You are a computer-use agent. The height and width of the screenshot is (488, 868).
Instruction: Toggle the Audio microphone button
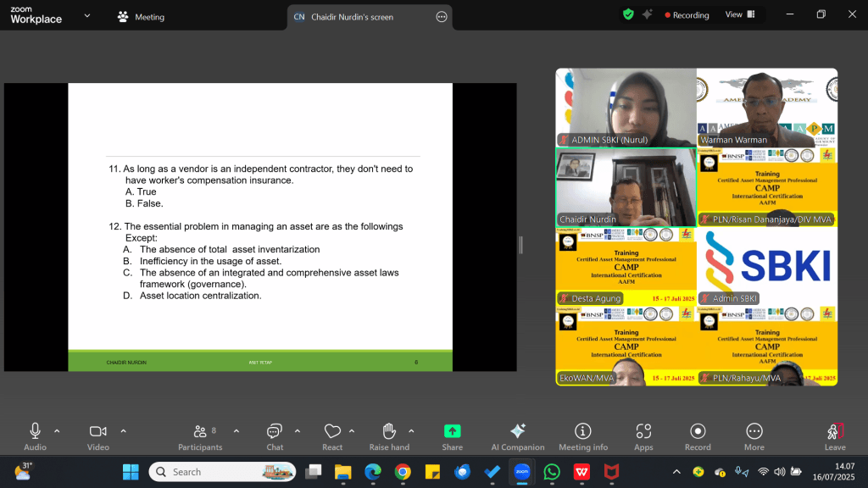(x=35, y=436)
